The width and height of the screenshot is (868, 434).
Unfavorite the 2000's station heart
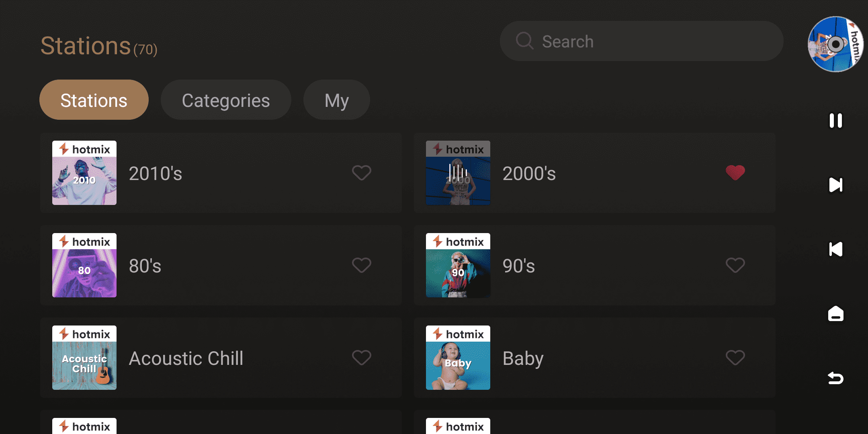click(x=735, y=173)
